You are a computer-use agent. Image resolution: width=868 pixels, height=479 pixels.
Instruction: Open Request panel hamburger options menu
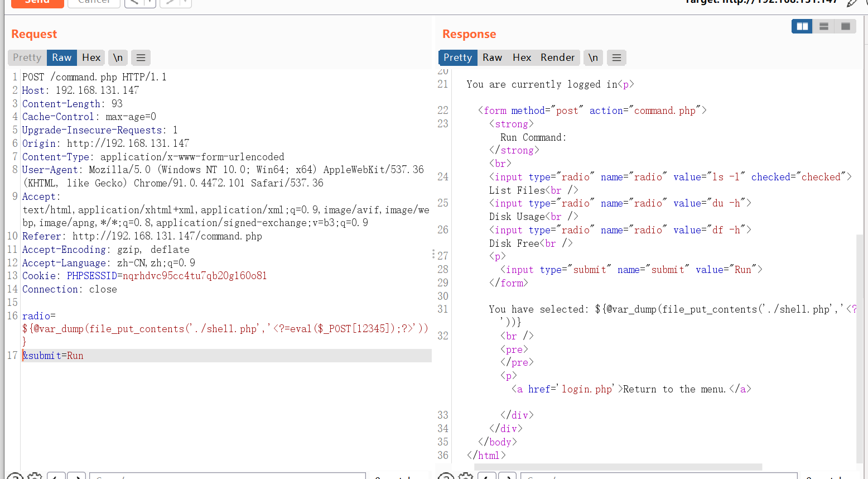pos(141,58)
